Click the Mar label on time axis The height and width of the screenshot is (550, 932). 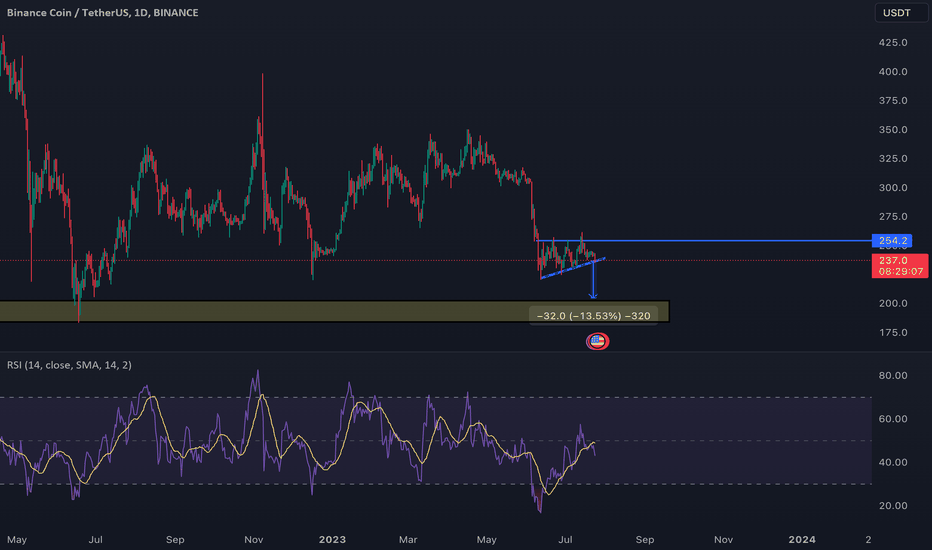click(408, 540)
